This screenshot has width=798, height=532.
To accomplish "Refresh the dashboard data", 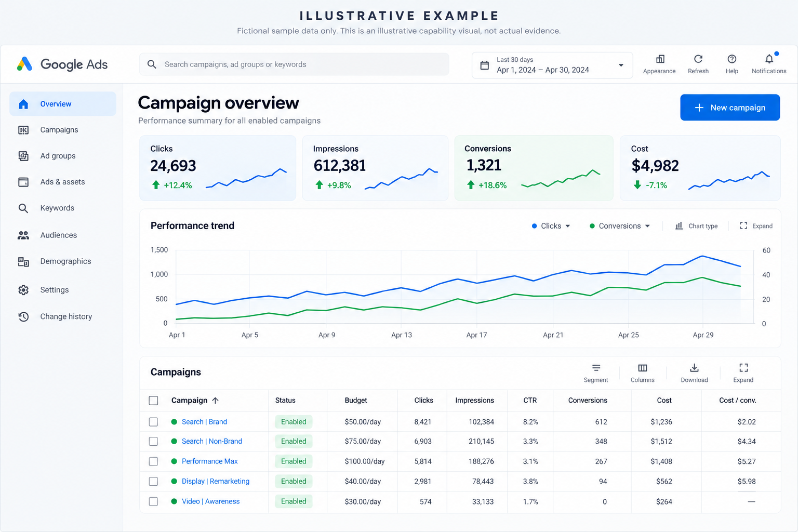I will tap(698, 59).
